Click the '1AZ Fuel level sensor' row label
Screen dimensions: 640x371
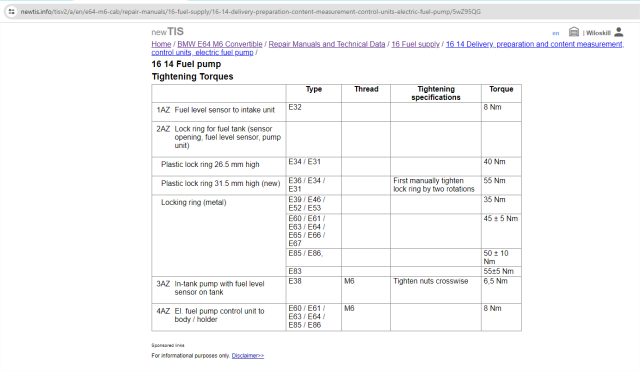(216, 110)
